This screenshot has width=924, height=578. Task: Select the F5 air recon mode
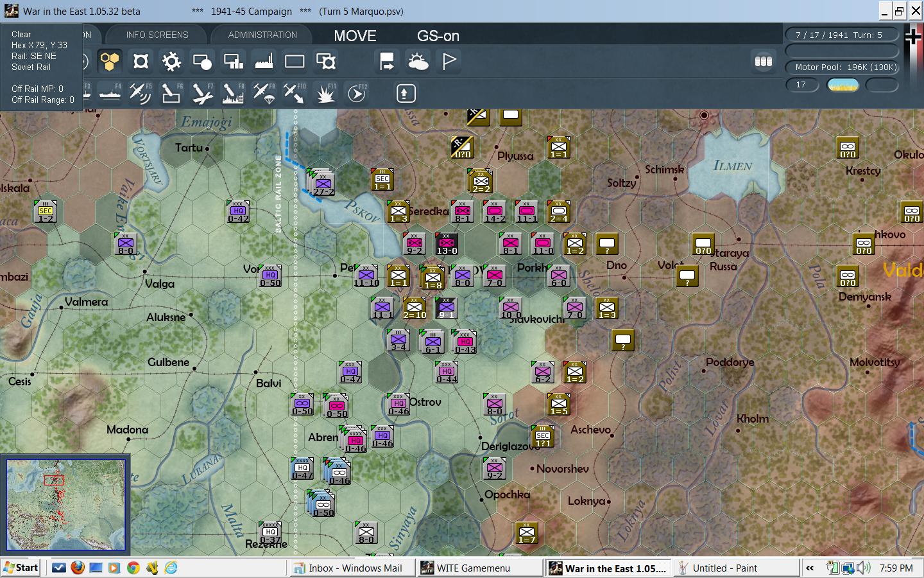(x=140, y=94)
